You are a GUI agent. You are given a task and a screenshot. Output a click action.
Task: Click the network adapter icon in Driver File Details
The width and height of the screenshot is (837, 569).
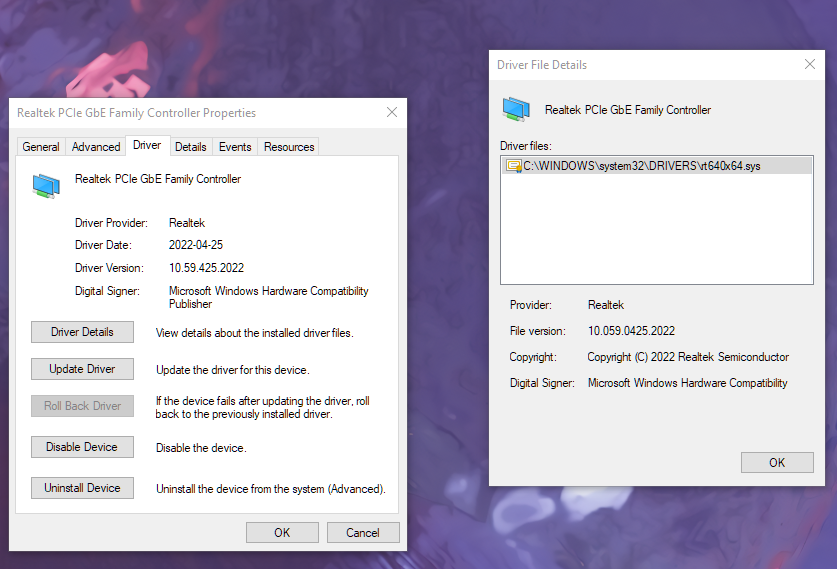[x=516, y=109]
